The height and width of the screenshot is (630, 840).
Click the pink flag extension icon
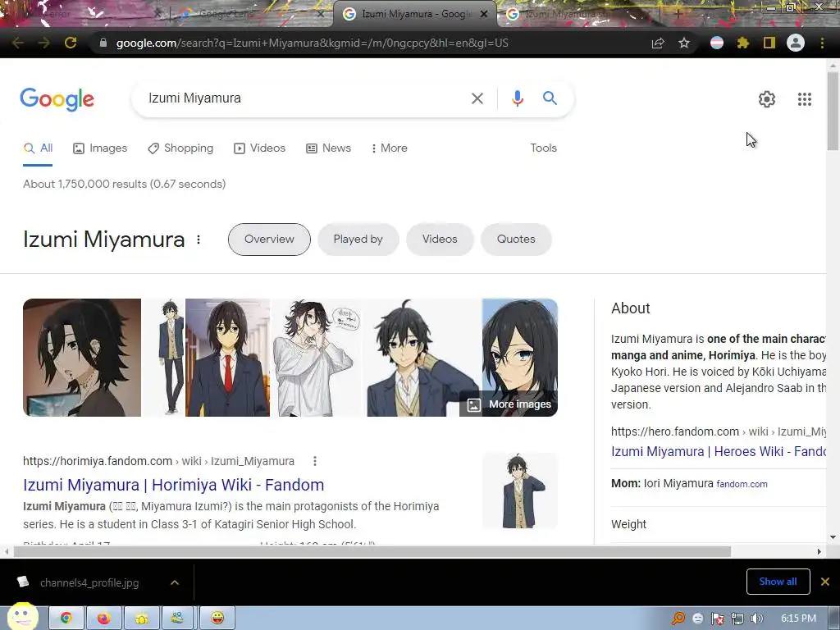717,43
